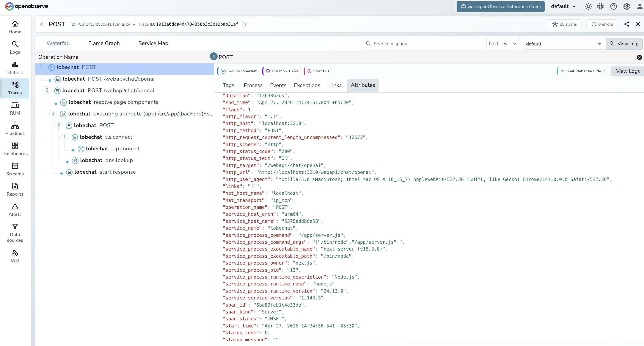This screenshot has height=346, width=644.
Task: Navigate to Streams via sidebar icon
Action: click(15, 169)
